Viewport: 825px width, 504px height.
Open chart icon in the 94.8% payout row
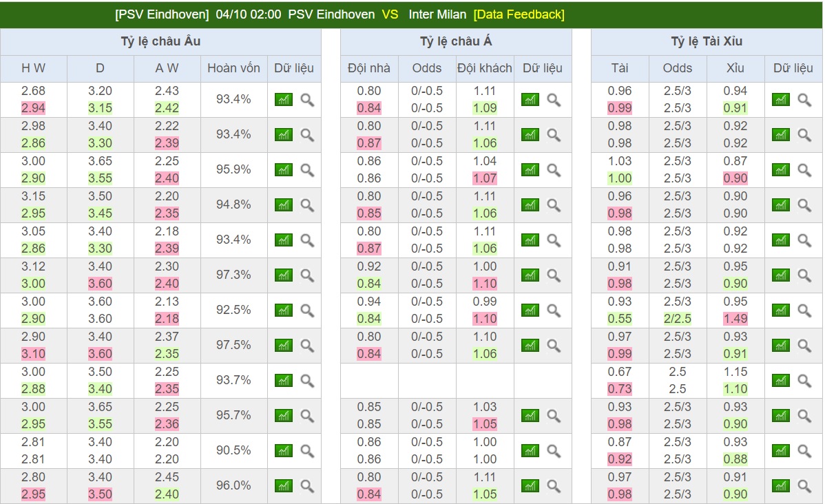(x=284, y=205)
